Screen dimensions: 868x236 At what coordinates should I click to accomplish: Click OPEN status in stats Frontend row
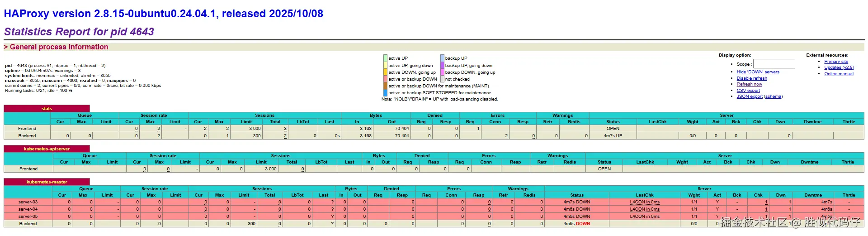pos(613,129)
